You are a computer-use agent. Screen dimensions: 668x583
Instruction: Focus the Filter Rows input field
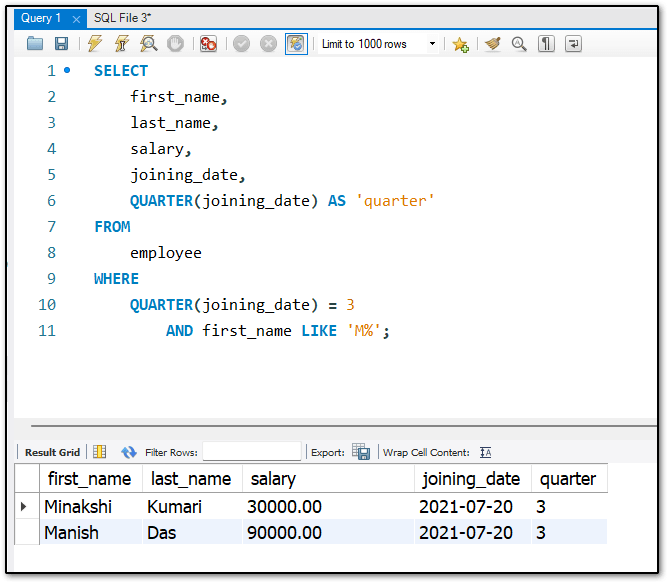[252, 452]
